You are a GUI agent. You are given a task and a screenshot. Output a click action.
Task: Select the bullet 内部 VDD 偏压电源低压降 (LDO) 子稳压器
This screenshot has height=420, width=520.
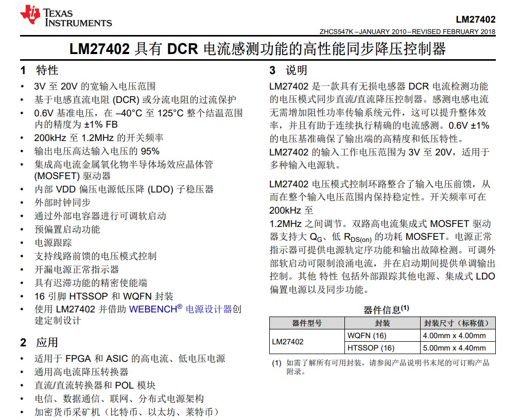point(124,189)
